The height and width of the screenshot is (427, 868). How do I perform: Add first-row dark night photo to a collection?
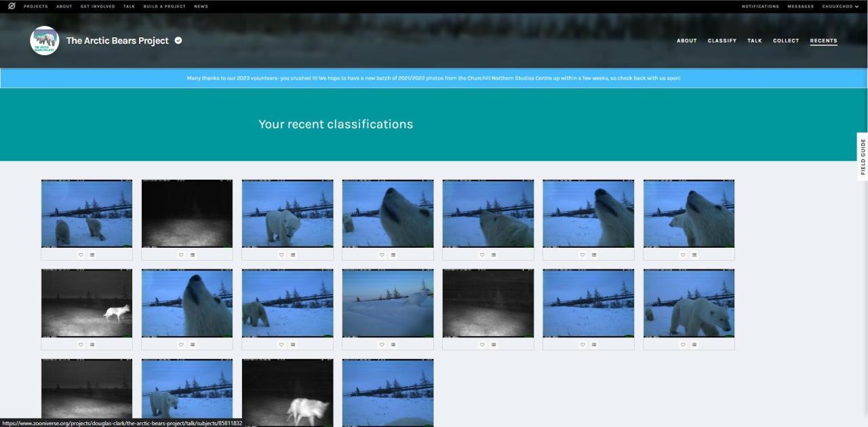(x=193, y=255)
